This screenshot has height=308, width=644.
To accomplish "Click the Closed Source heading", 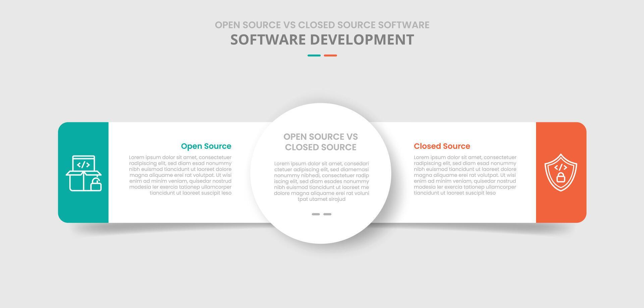I will (x=442, y=146).
